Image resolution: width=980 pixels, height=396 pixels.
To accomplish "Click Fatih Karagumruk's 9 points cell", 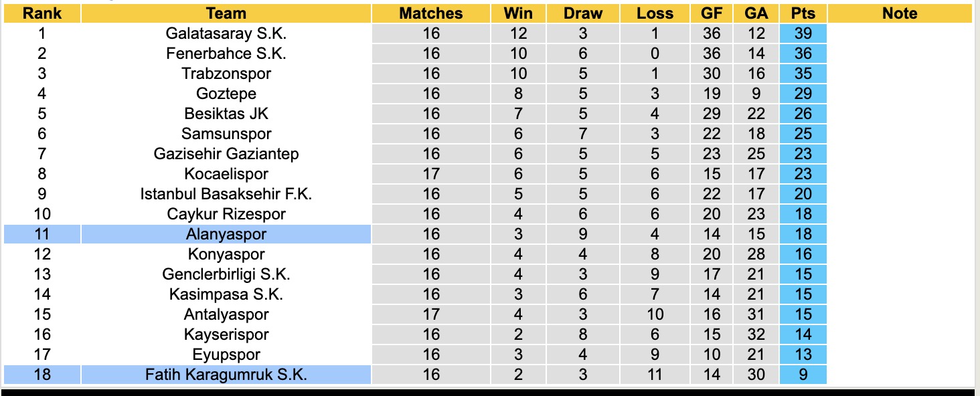I will (x=803, y=375).
